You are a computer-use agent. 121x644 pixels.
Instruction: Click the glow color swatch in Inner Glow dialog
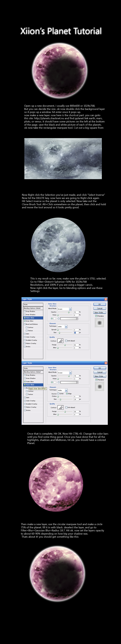tap(55, 382)
